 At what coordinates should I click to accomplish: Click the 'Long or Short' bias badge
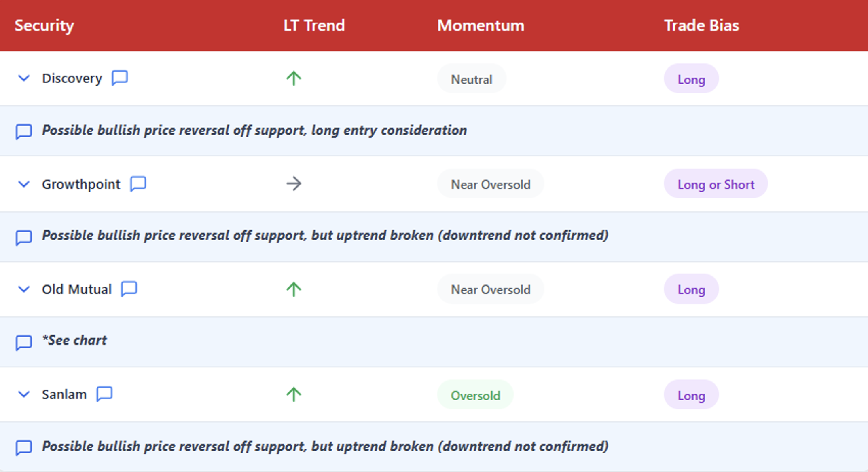(716, 184)
